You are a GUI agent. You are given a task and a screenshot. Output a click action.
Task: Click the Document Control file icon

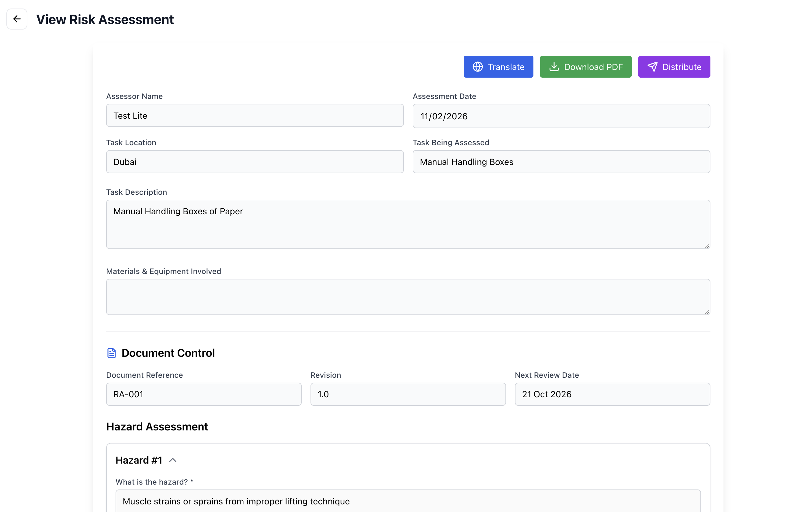[111, 353]
